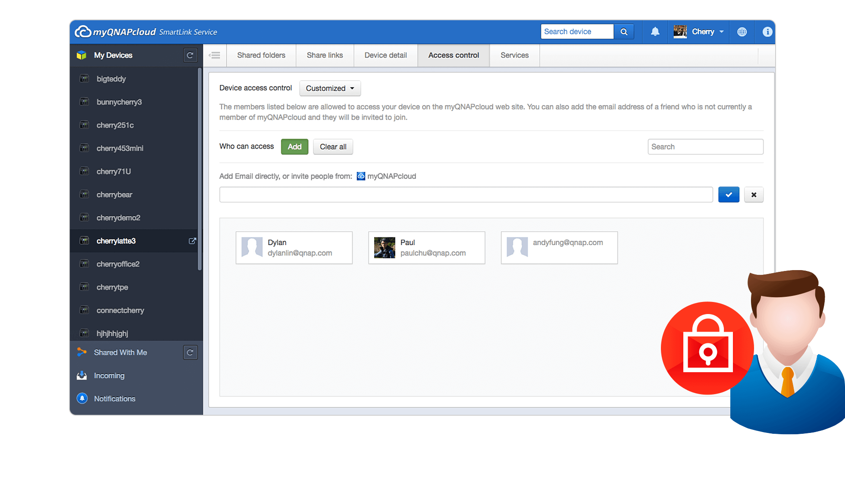
Task: Click andyfung's avatar placeholder
Action: coord(517,248)
